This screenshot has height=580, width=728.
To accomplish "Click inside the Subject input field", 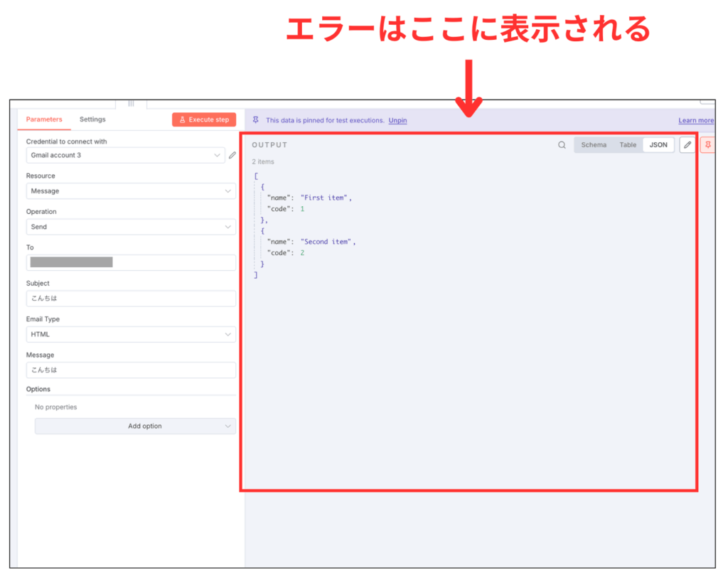I will click(x=131, y=298).
